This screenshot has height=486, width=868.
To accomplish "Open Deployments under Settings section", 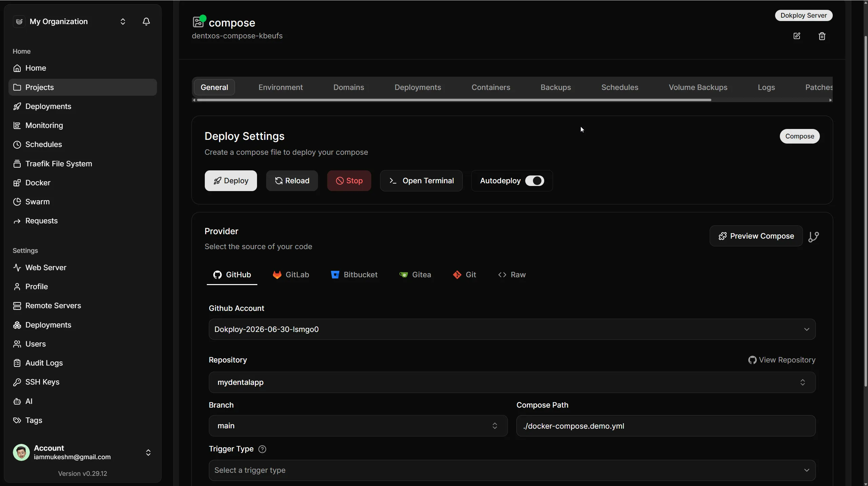I will coord(83,325).
